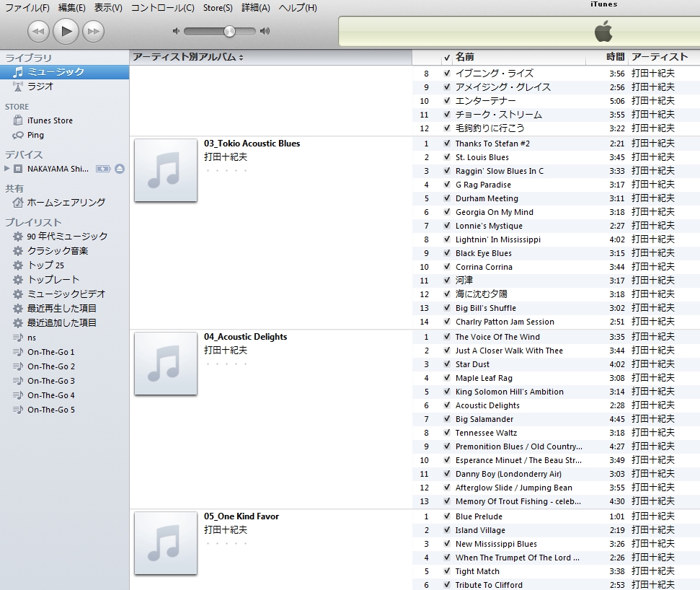700x590 pixels.
Task: Rate the 03_Tokio Acoustic Blues album stars
Action: (x=226, y=171)
